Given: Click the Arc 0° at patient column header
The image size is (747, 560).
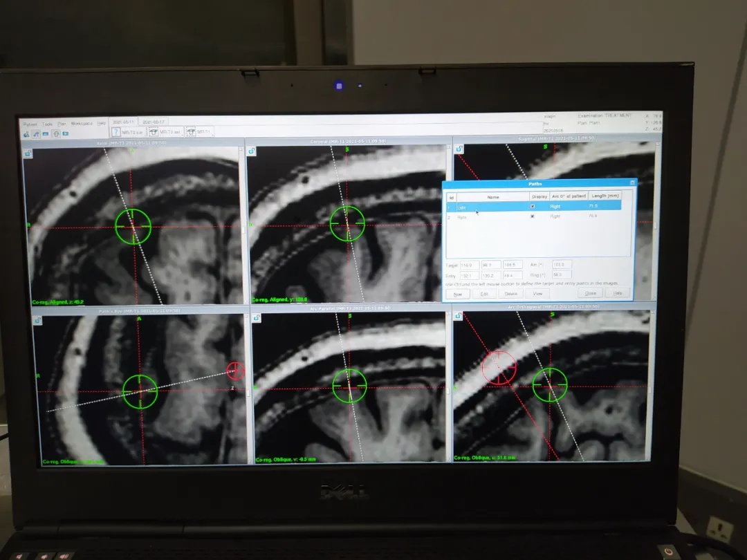Looking at the screenshot, I should click(x=569, y=196).
